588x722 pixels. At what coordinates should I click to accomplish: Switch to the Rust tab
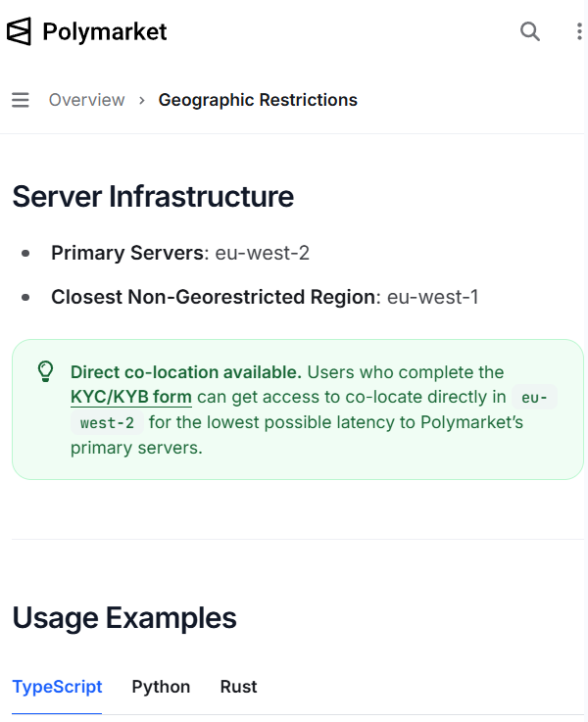click(x=238, y=687)
